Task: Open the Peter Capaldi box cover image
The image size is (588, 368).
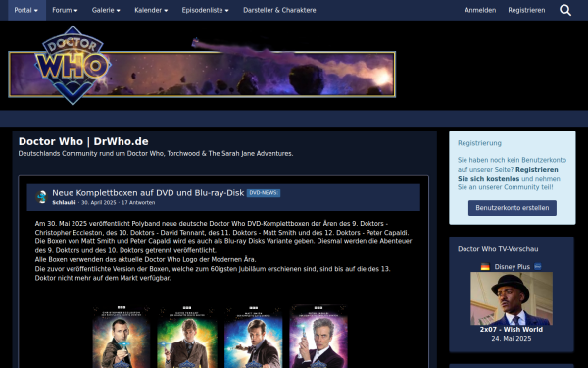Action: [318, 337]
